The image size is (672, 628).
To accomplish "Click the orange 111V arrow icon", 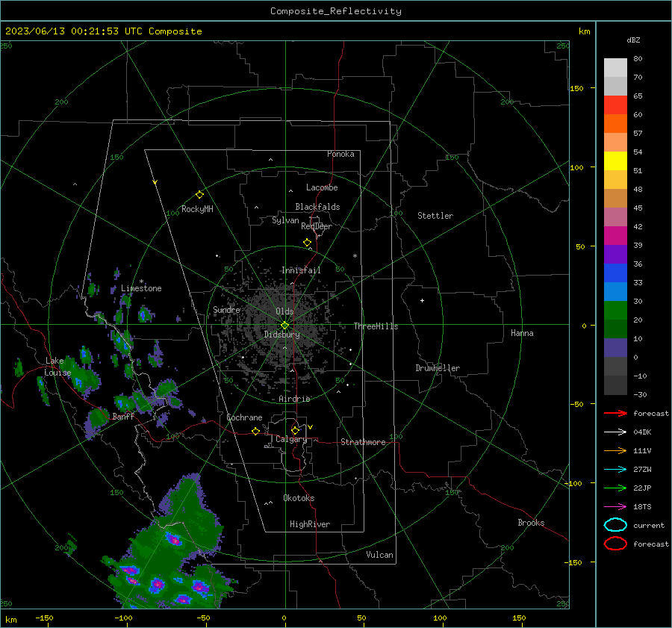I will tap(615, 450).
